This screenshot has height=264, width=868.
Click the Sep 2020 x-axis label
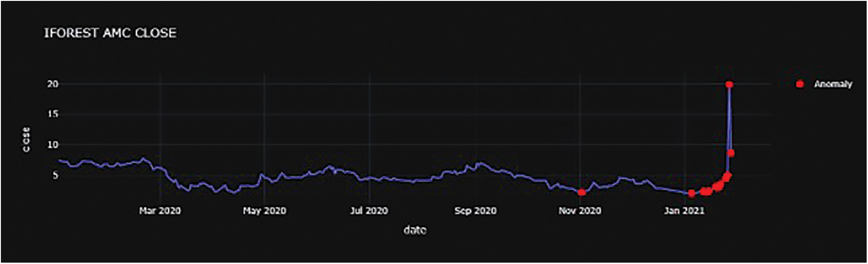[475, 210]
